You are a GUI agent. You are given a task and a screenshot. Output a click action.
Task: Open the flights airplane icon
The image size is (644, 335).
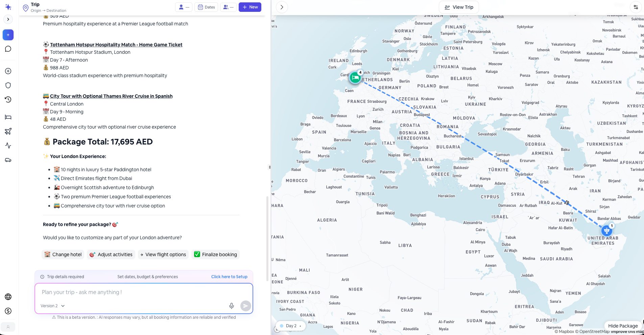click(8, 131)
